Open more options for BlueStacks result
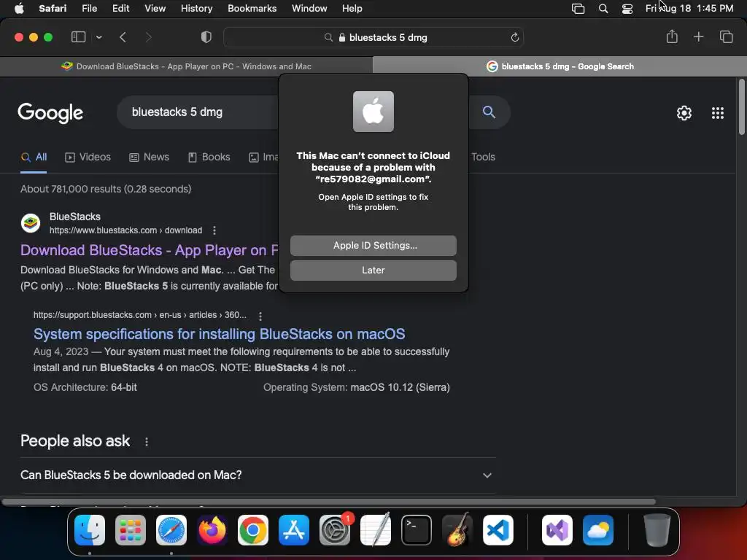747x560 pixels. point(214,230)
